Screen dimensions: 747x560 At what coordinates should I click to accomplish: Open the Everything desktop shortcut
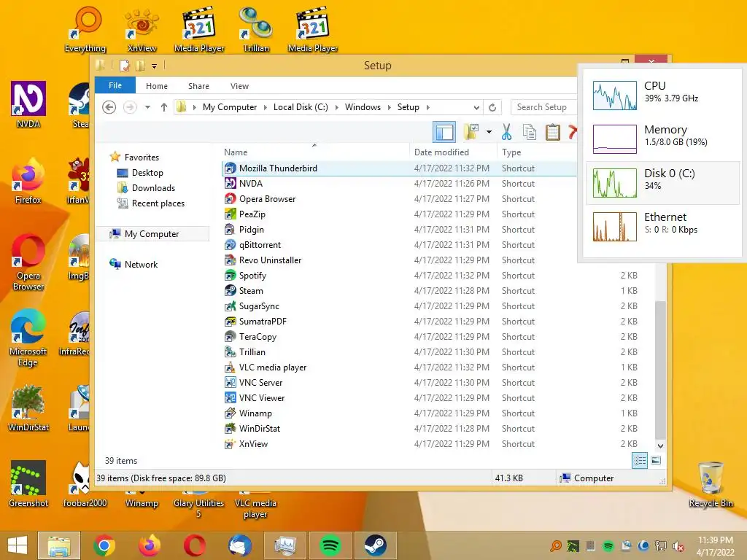[85, 29]
